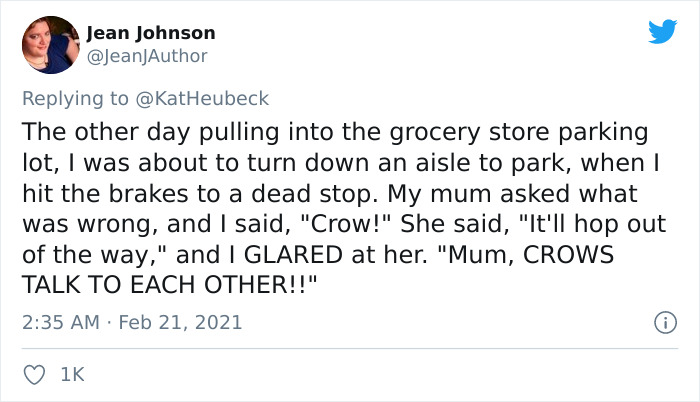Select the word GLARED in the tweet
This screenshot has width=700, height=402.
[293, 255]
